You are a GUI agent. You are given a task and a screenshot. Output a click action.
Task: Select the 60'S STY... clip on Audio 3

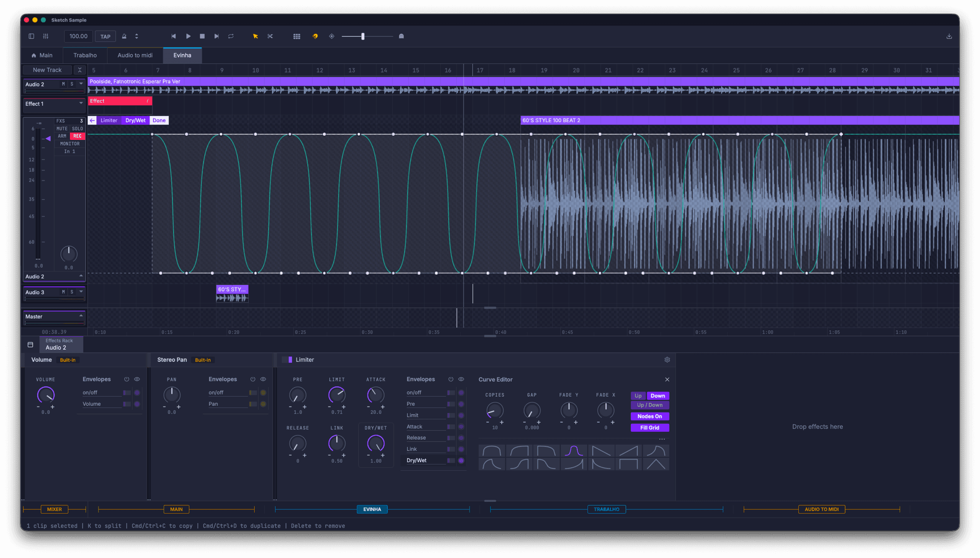tap(232, 294)
